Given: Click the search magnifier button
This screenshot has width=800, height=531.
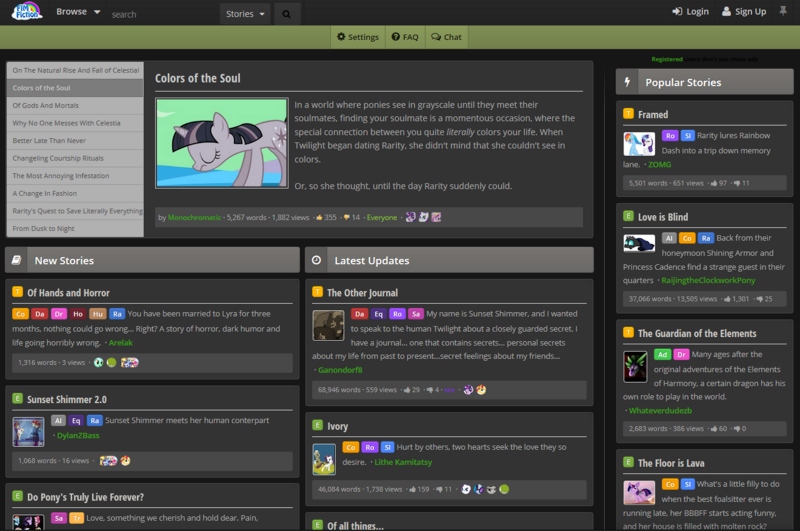Looking at the screenshot, I should 287,14.
